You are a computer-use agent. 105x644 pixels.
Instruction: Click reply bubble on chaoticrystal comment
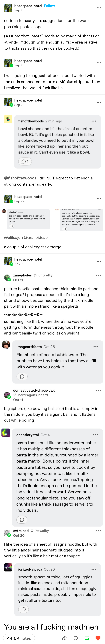click(x=22, y=520)
